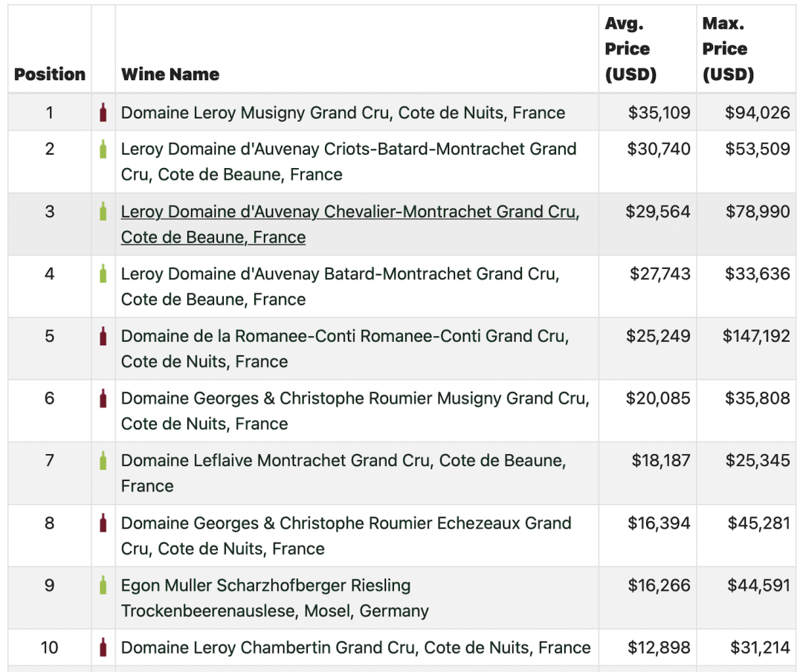Select max price $94,026
This screenshot has width=803, height=672.
[758, 113]
